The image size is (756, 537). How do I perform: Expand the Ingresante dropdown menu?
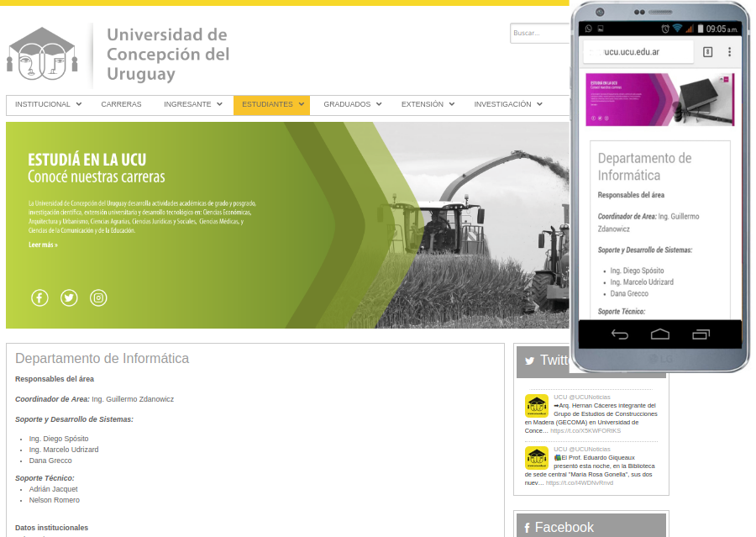point(192,105)
